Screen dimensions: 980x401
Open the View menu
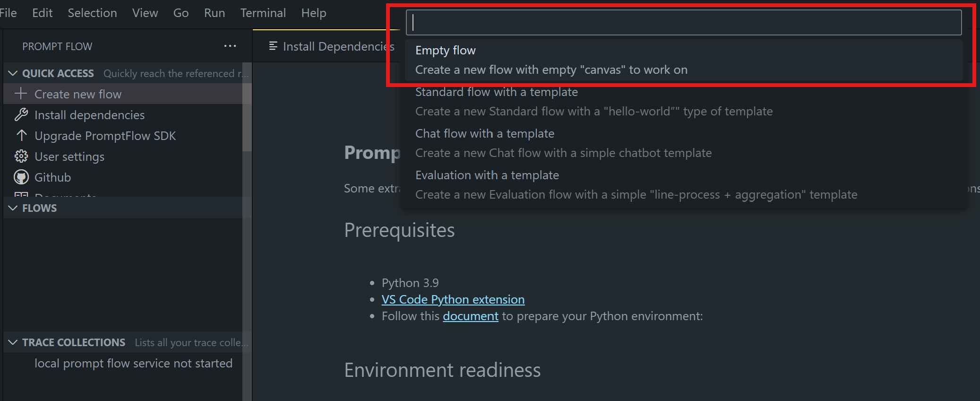coord(145,13)
